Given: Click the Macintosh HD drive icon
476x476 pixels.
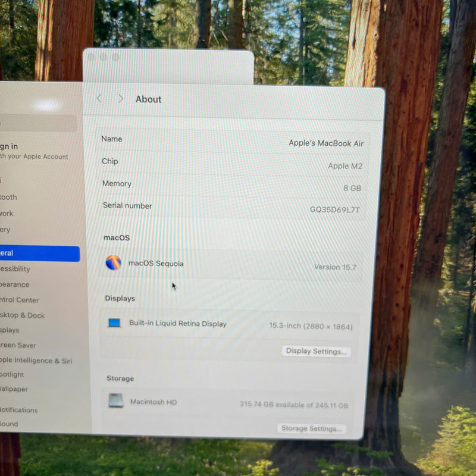Looking at the screenshot, I should tap(116, 401).
